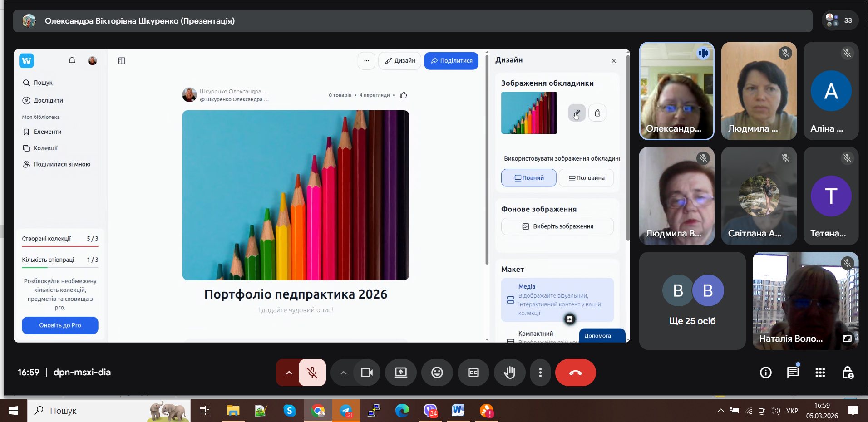Toggle the camera off
868x422 pixels.
tap(366, 373)
